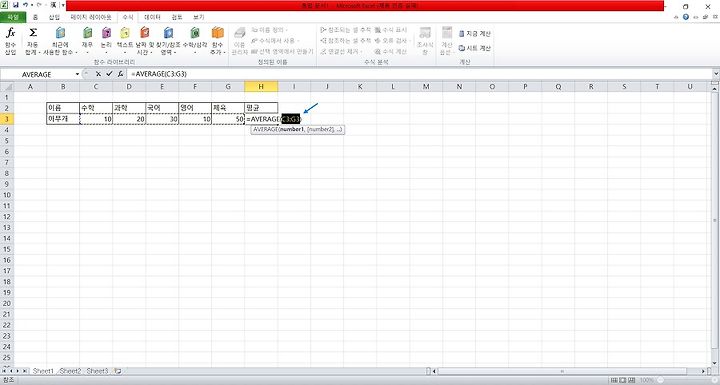The height and width of the screenshot is (385, 720).
Task: Click the 수학 header cell
Action: click(x=96, y=108)
